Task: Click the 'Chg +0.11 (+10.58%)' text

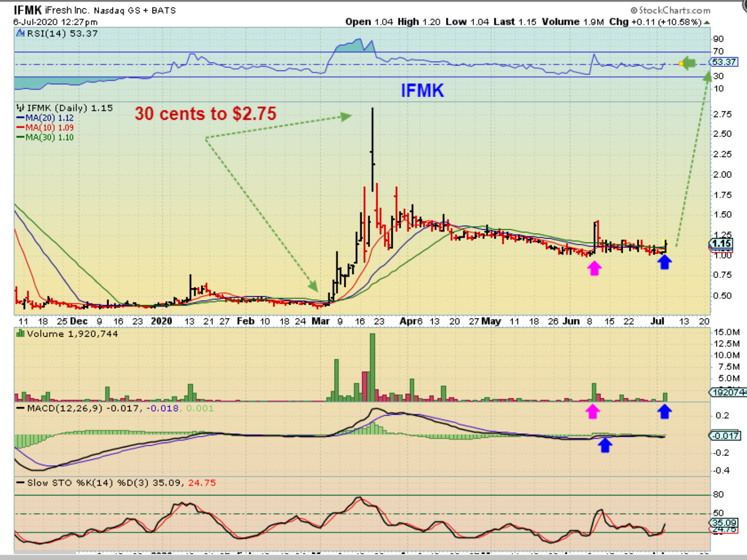Action: [x=655, y=22]
